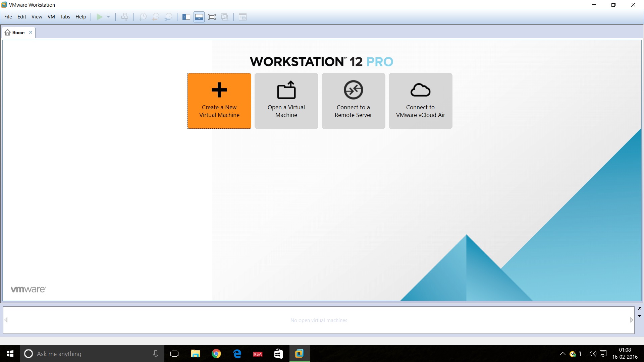644x362 pixels.
Task: Select the Home tab
Action: 18,33
